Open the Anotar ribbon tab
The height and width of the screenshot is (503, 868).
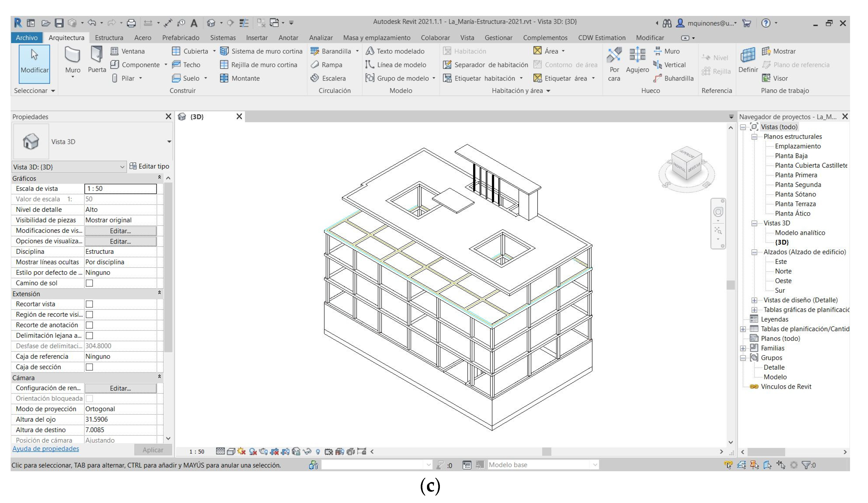coord(289,38)
